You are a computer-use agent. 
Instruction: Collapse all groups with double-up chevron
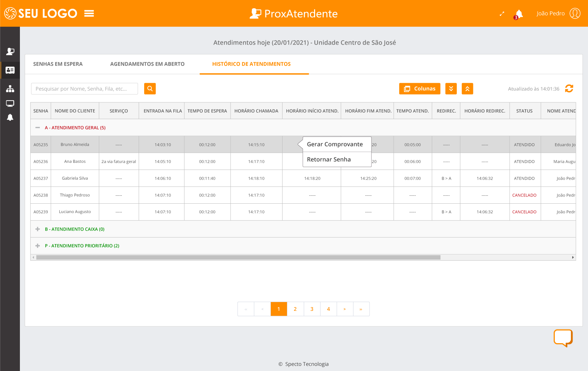[467, 89]
